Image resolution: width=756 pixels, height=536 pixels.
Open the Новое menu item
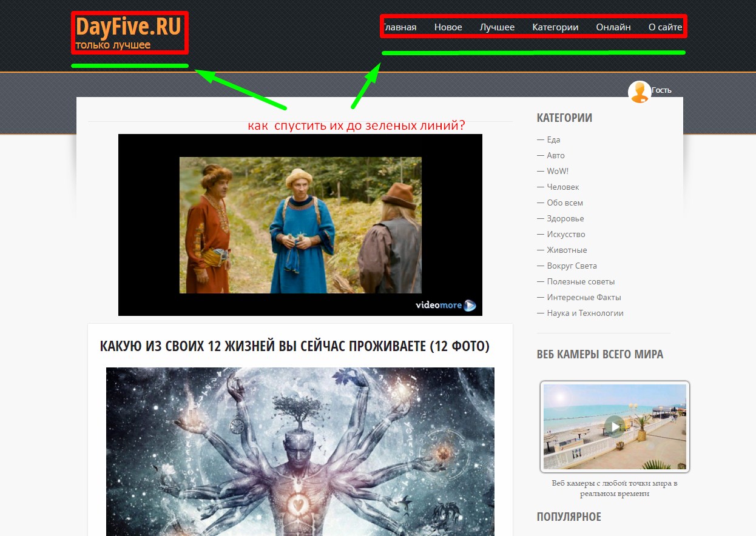[x=448, y=27]
